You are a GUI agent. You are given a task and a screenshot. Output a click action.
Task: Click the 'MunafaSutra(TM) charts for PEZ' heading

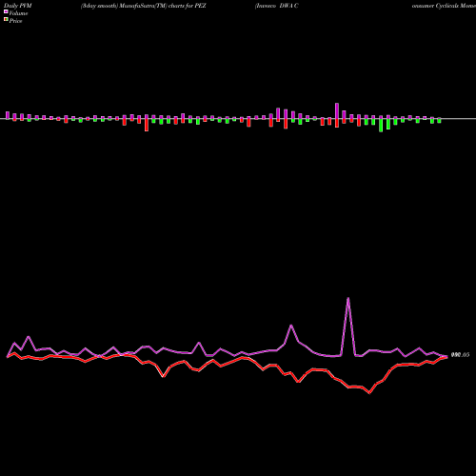[163, 6]
